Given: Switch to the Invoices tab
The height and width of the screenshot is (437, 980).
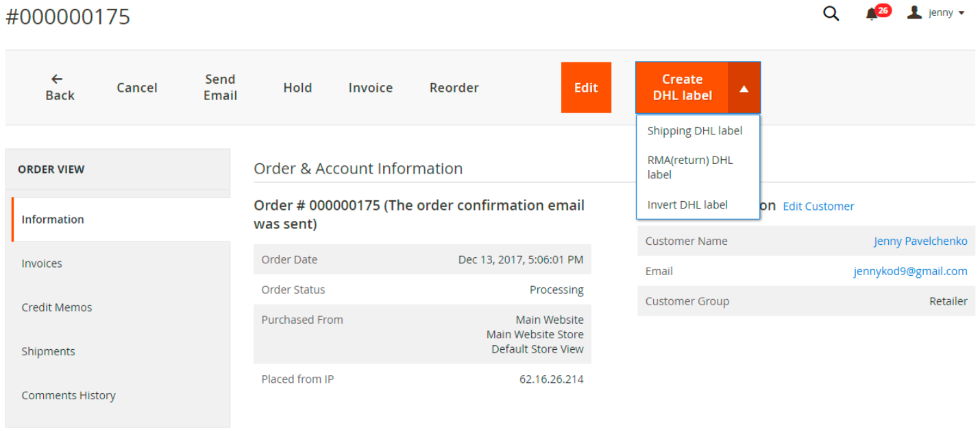Looking at the screenshot, I should coord(42,263).
